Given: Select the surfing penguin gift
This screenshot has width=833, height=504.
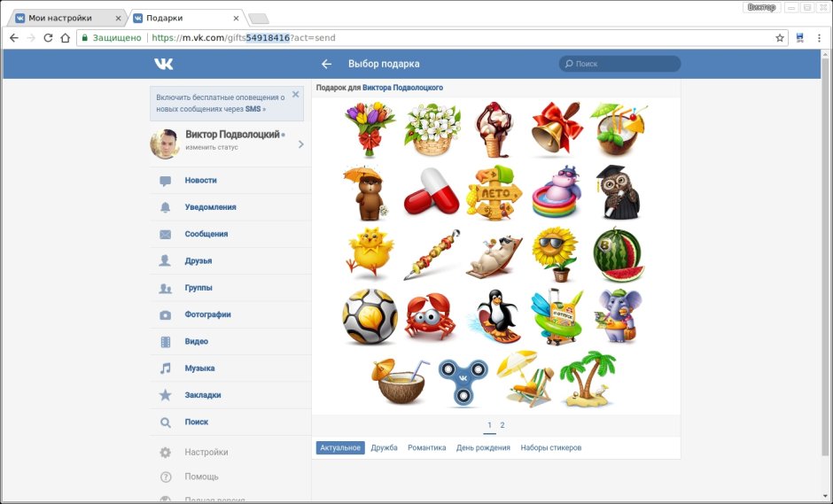Looking at the screenshot, I should pyautogui.click(x=494, y=317).
